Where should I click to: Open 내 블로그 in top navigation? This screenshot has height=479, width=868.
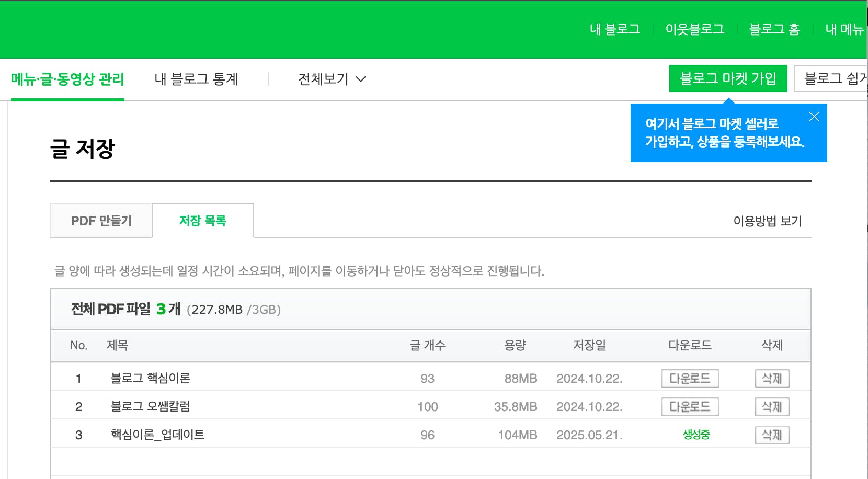[x=615, y=29]
